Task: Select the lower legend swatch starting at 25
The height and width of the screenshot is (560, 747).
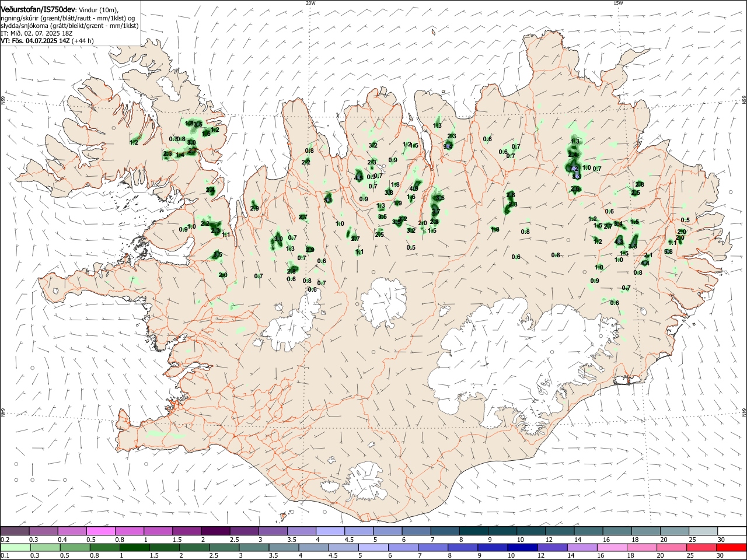Action: [701, 548]
